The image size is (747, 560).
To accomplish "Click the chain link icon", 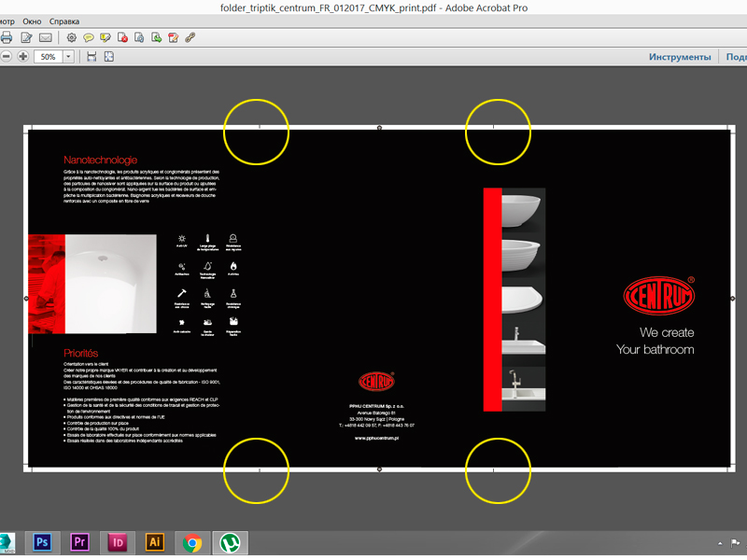I will (190, 37).
